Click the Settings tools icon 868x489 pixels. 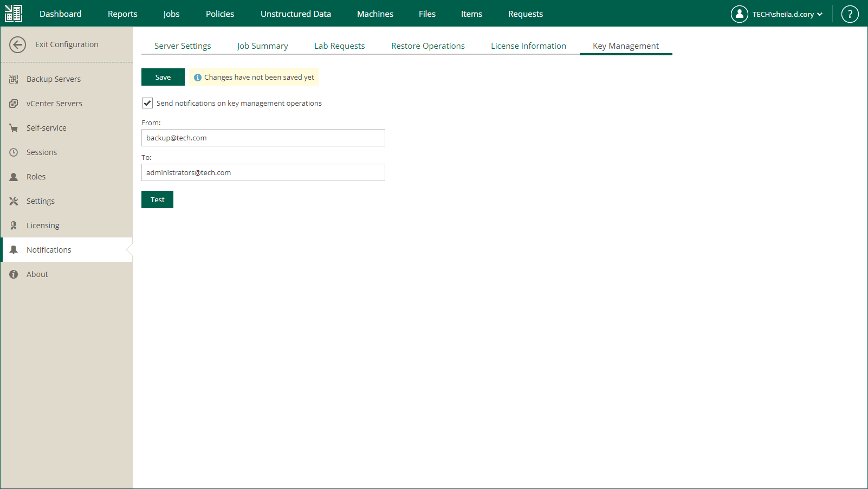point(14,201)
